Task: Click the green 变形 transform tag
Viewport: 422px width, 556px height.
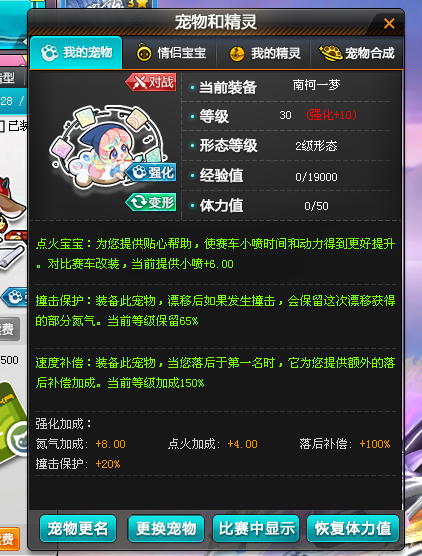Action: 151,202
